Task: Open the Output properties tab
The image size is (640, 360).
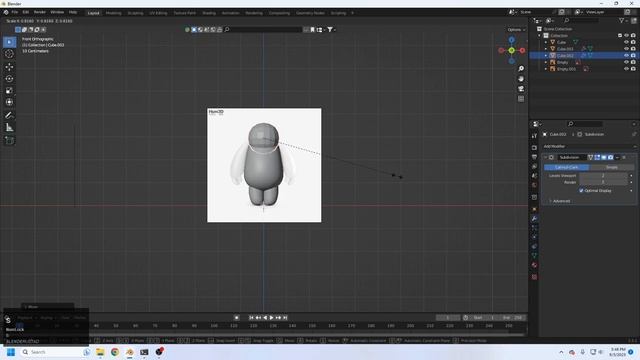Action: [534, 157]
